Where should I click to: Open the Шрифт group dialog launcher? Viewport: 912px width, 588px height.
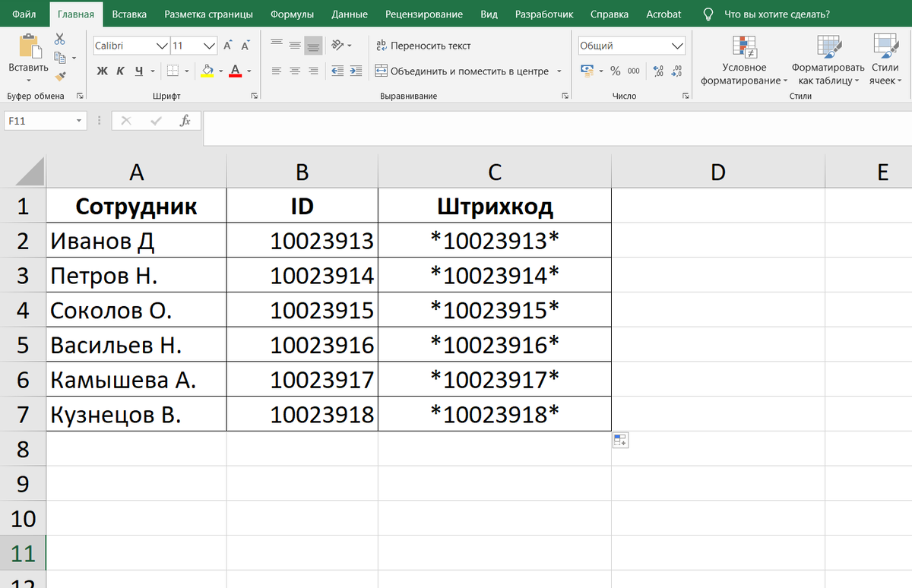[x=254, y=96]
